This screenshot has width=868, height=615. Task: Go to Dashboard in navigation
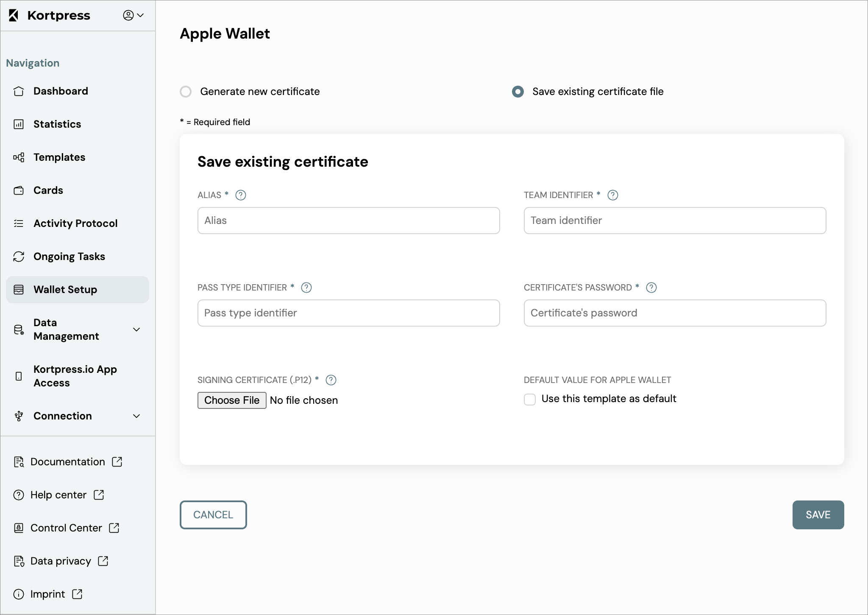78,91
